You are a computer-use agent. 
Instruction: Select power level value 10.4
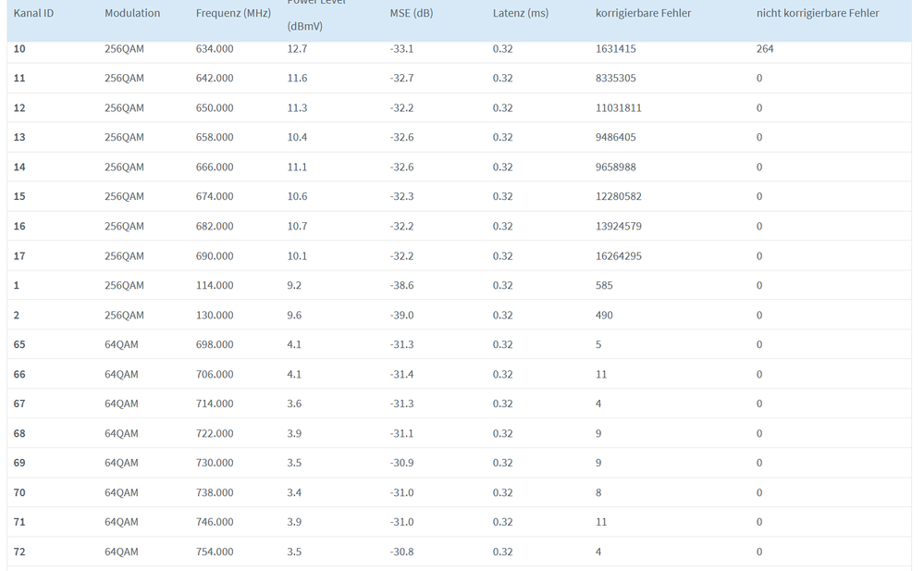pos(297,138)
